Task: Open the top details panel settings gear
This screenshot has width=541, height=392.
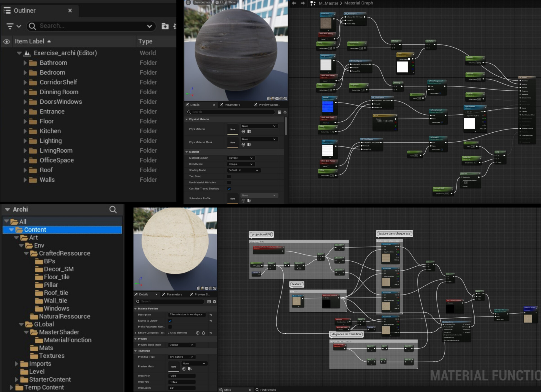Action: pos(285,112)
